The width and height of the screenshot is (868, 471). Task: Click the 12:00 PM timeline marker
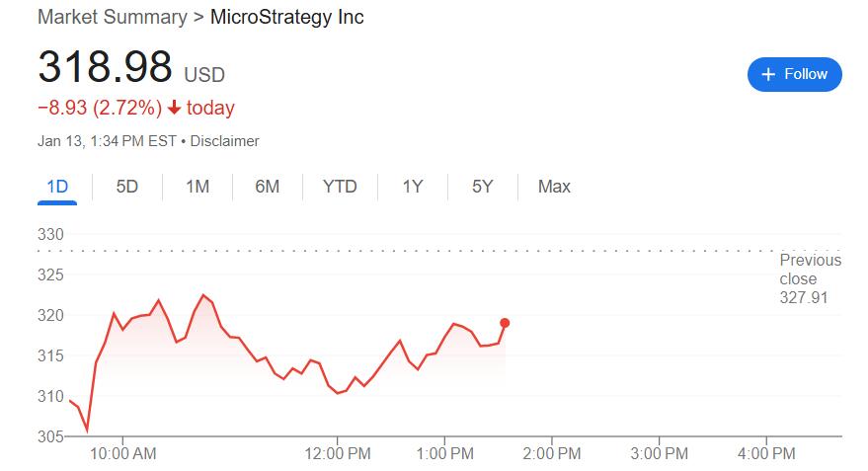pyautogui.click(x=338, y=454)
